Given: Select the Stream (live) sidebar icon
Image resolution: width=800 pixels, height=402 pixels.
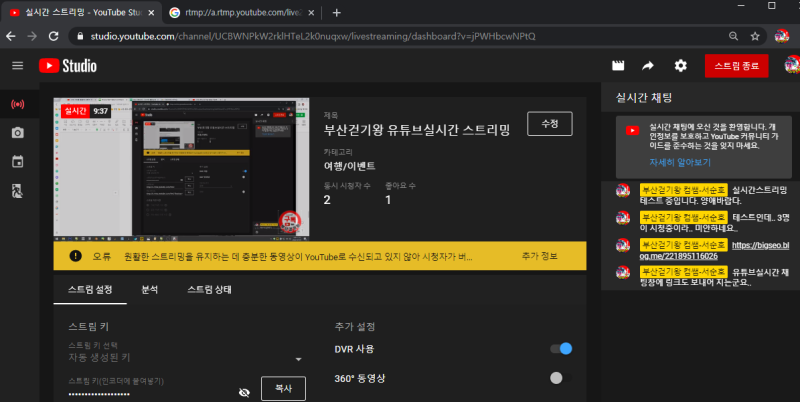Looking at the screenshot, I should coord(18,105).
